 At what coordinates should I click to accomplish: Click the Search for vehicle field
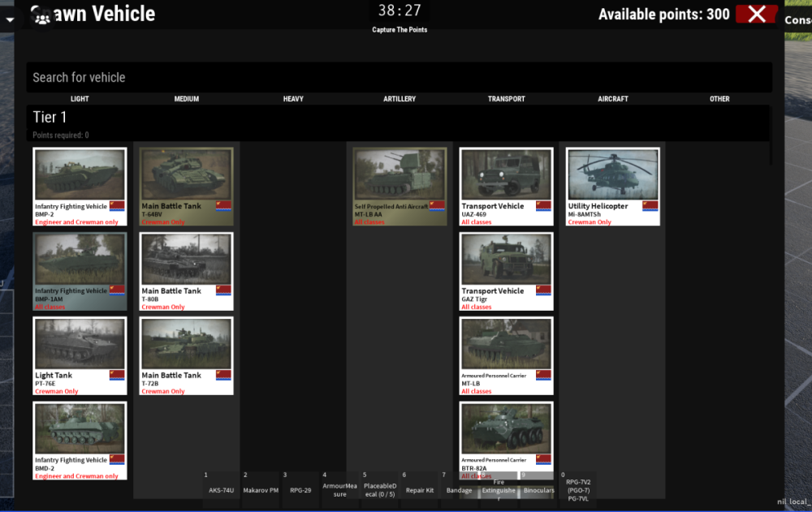pos(400,77)
